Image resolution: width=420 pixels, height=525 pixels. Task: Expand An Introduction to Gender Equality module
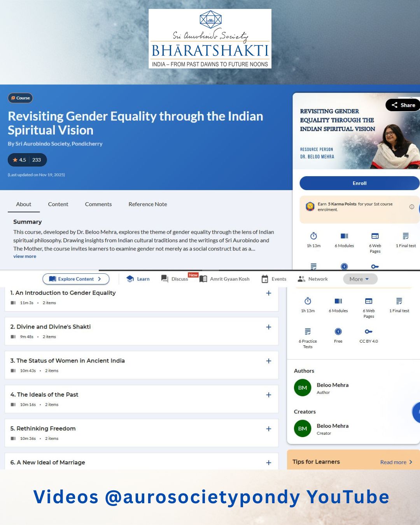269,293
